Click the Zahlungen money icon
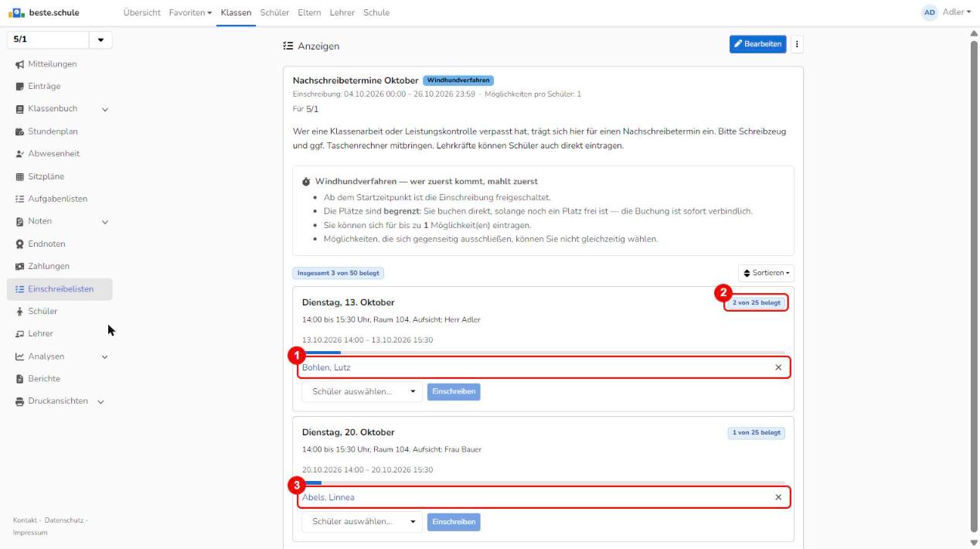Image resolution: width=980 pixels, height=549 pixels. [x=19, y=267]
